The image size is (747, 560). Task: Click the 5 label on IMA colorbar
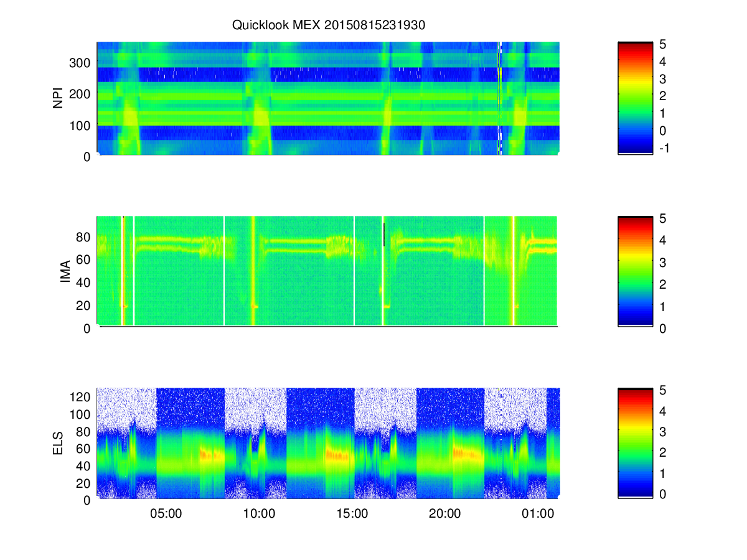tap(663, 218)
